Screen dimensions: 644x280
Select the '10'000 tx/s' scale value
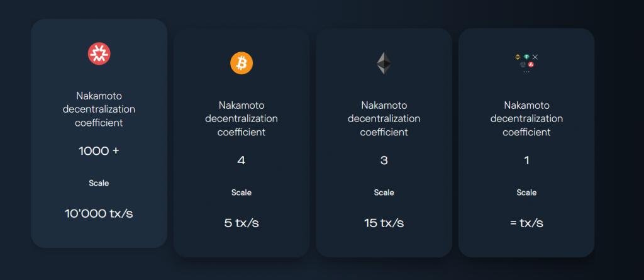click(99, 213)
